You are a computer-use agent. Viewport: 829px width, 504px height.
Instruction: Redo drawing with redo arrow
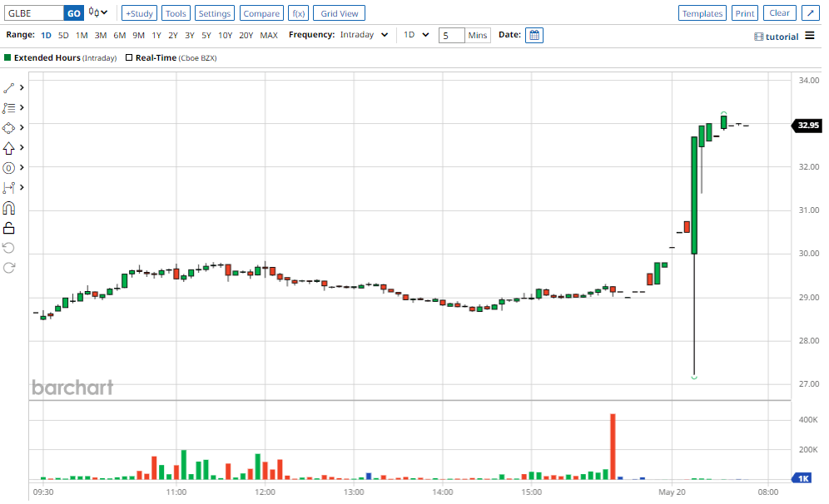pos(8,268)
